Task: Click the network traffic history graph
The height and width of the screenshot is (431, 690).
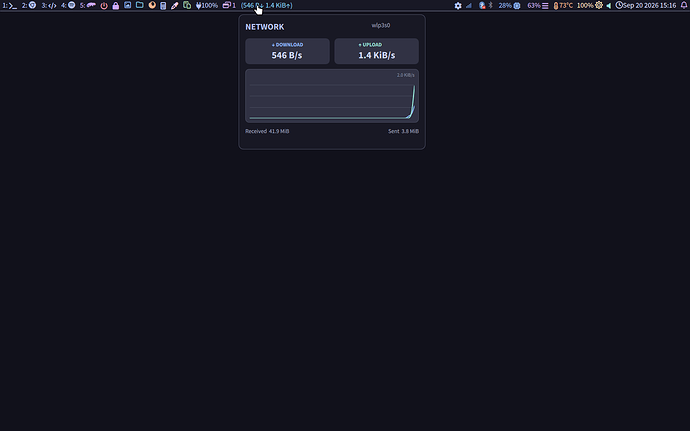Action: pos(332,96)
